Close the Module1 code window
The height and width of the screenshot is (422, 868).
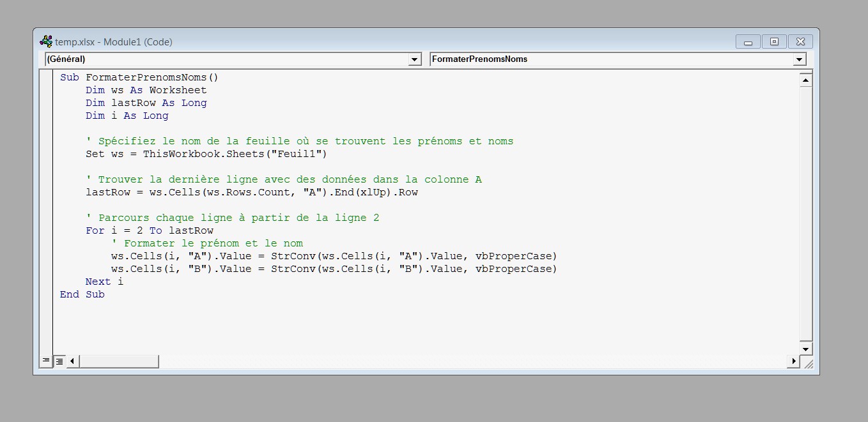800,42
